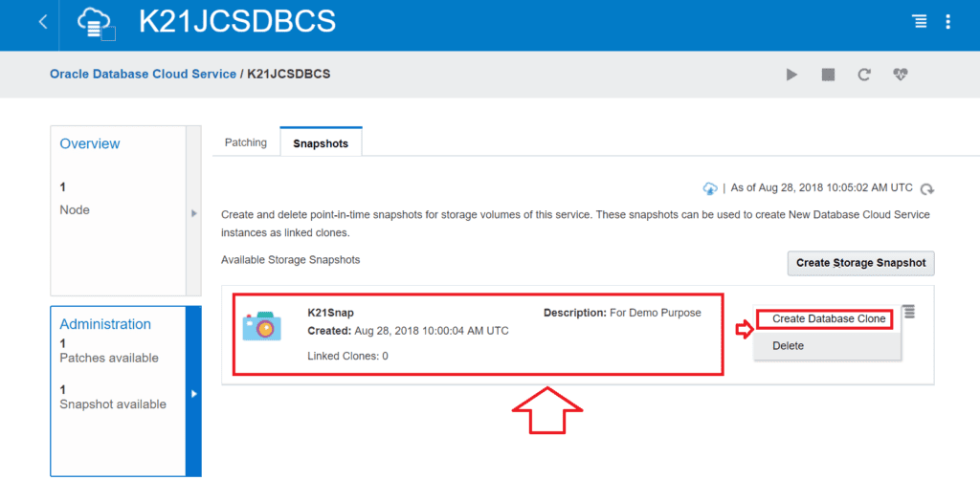The image size is (980, 480).
Task: Click the K21JCSDBCS breadcrumb text
Action: (289, 74)
